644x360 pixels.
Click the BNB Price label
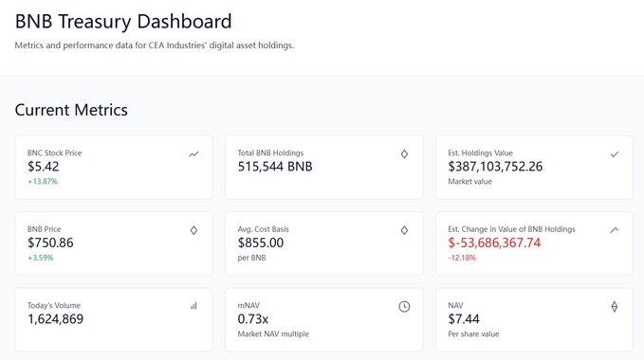click(44, 229)
